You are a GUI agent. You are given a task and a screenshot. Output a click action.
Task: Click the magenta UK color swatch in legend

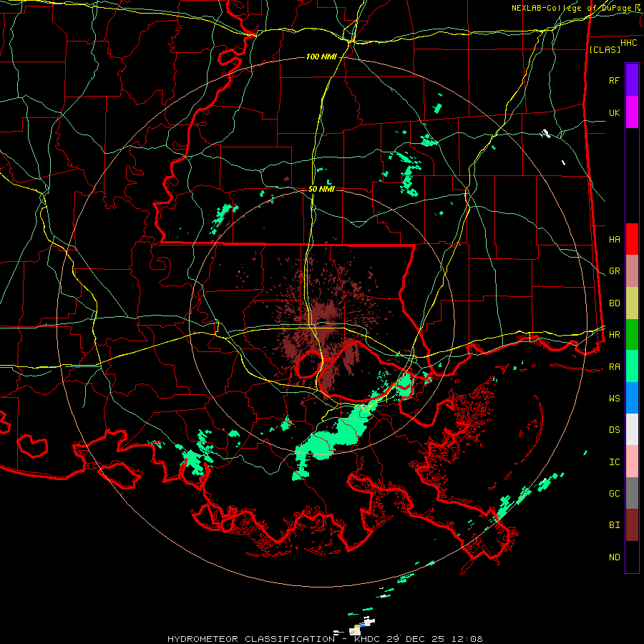coord(632,112)
